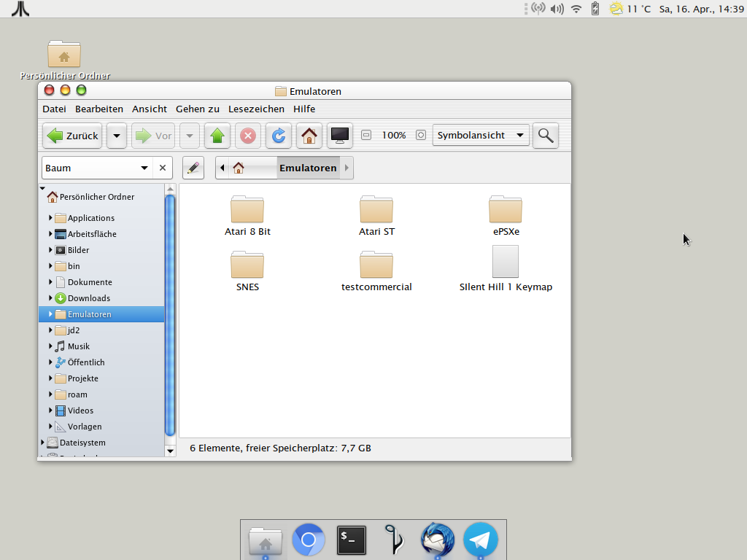Open Telegram from the dock
The width and height of the screenshot is (747, 560).
point(481,540)
